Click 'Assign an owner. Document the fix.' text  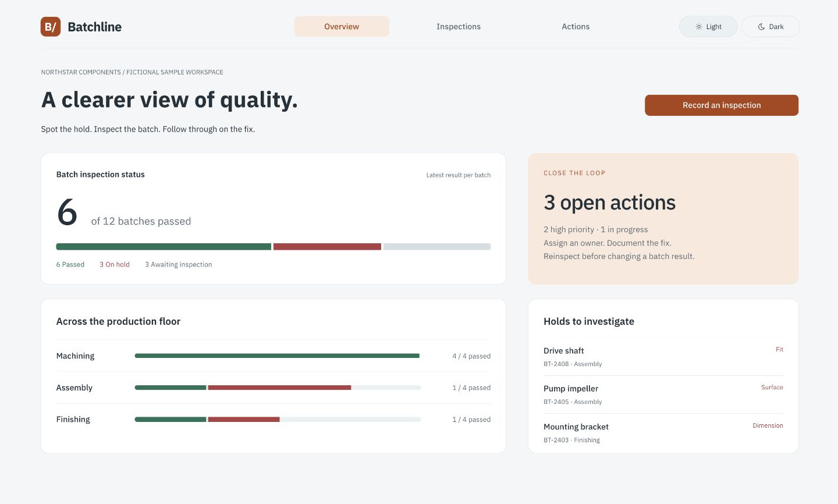[x=608, y=243]
